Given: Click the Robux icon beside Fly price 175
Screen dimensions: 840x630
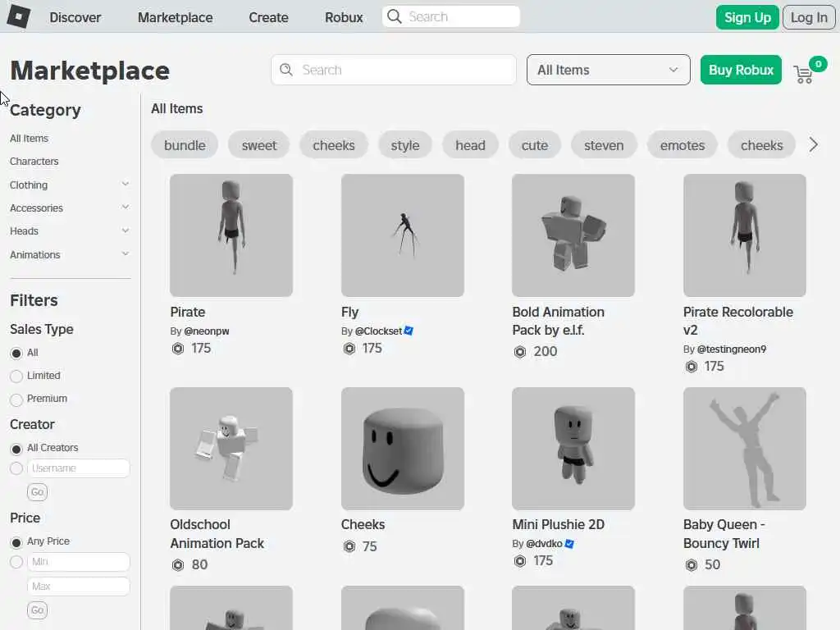Looking at the screenshot, I should (x=349, y=349).
